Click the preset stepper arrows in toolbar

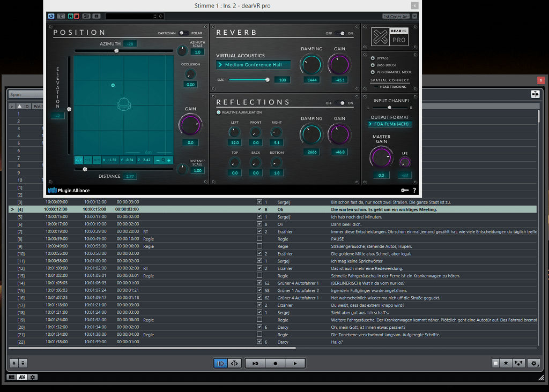tap(155, 16)
